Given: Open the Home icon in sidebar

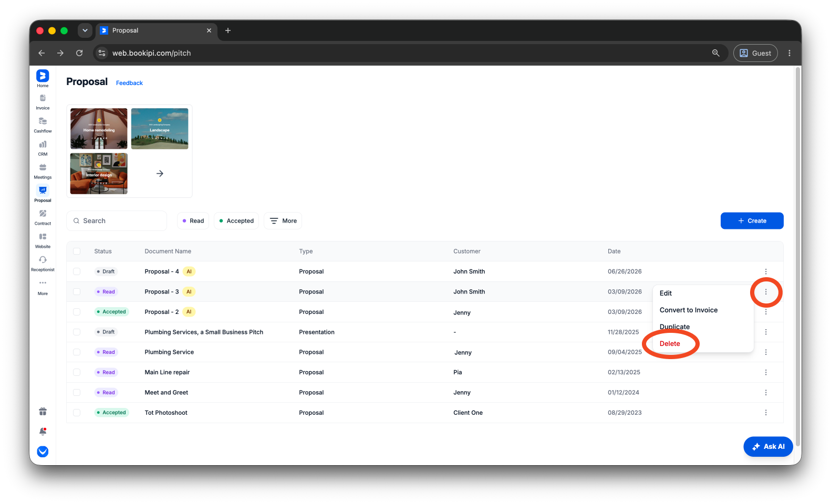Looking at the screenshot, I should coord(43,78).
